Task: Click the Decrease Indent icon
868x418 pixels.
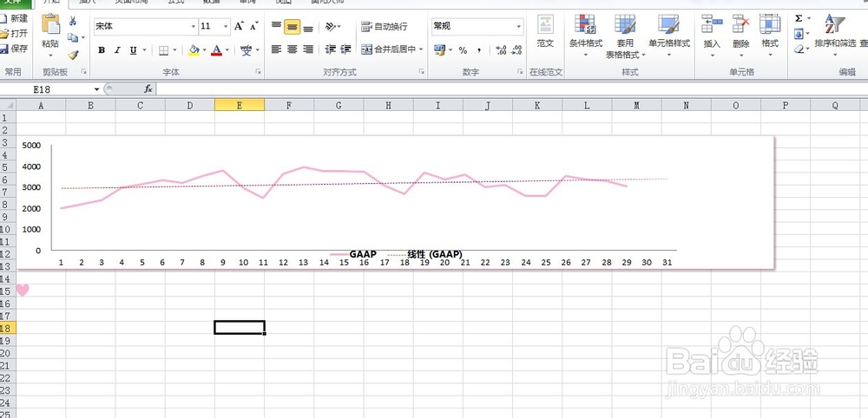Action: [x=331, y=49]
